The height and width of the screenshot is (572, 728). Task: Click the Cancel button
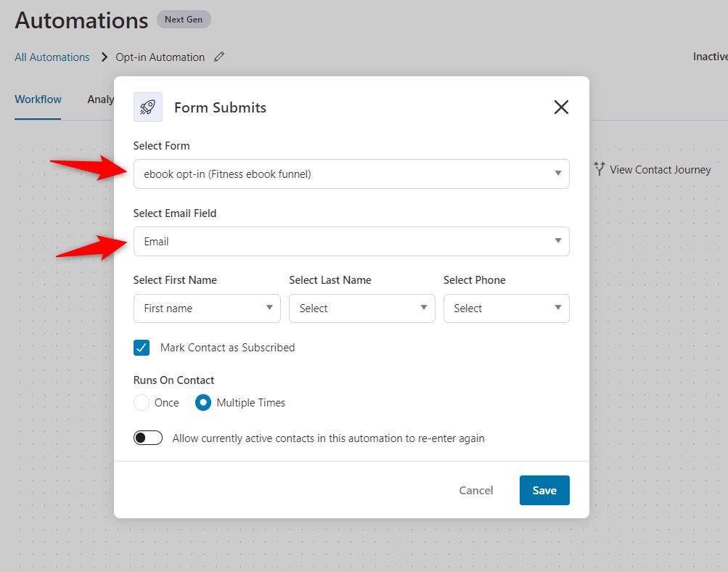[x=476, y=490]
